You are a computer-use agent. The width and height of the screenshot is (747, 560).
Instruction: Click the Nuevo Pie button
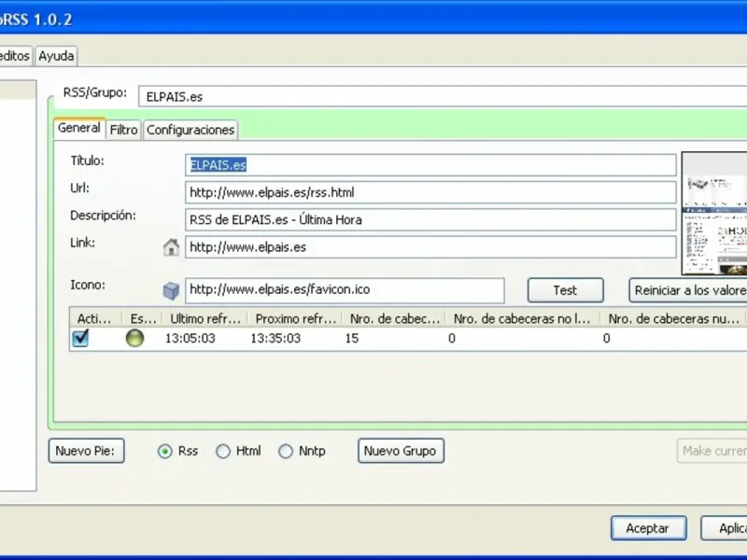[x=86, y=451]
